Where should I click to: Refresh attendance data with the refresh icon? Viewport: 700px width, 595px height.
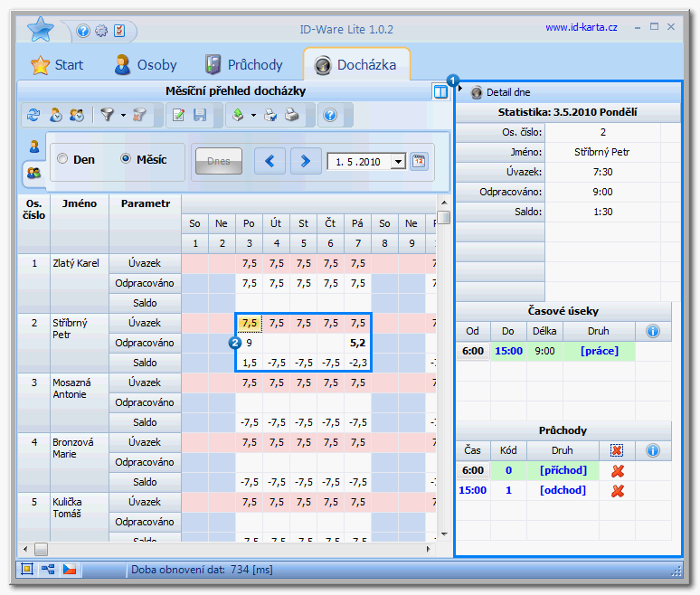[33, 115]
